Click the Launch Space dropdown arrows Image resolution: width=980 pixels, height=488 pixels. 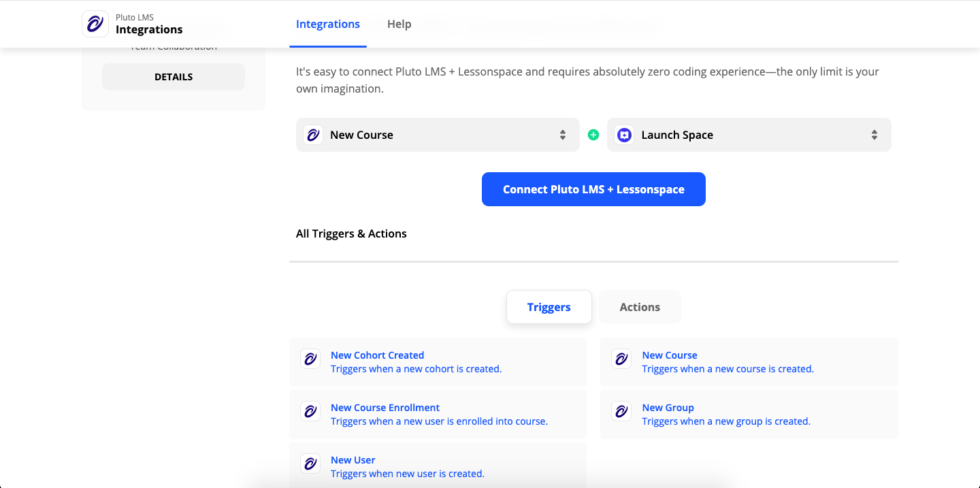(875, 135)
